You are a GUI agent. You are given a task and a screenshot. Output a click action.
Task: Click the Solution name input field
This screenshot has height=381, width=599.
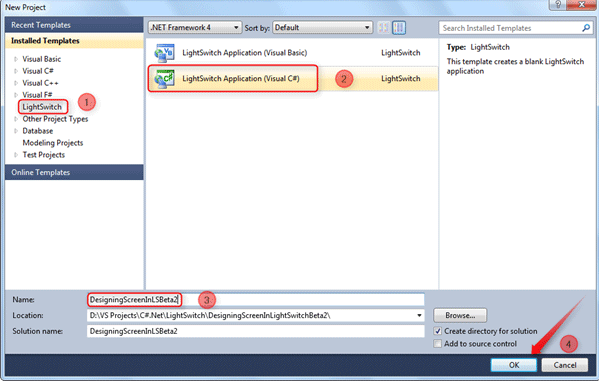tap(256, 331)
